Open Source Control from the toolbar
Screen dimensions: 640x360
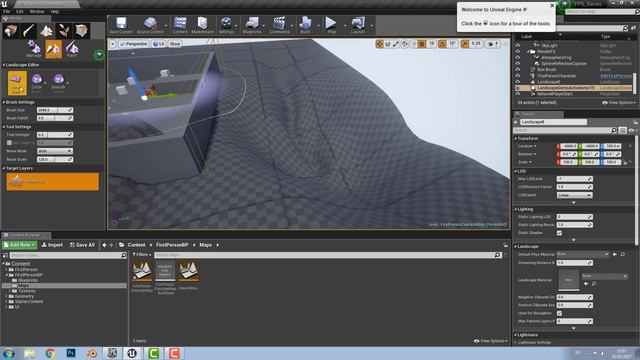click(x=150, y=25)
